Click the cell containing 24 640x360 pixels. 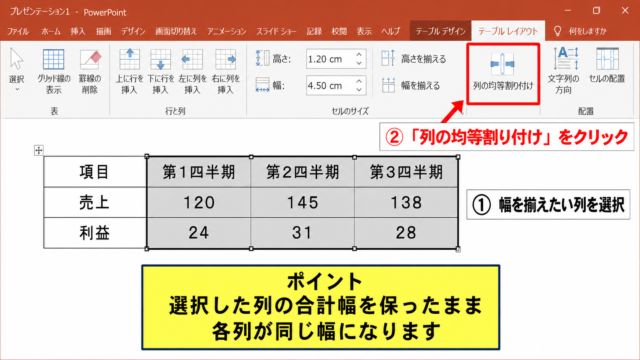click(199, 233)
